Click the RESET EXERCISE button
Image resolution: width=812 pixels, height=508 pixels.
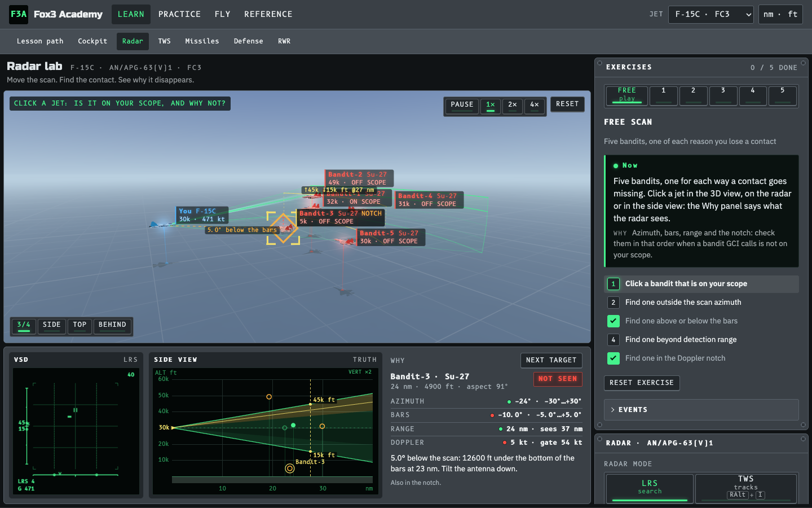point(642,383)
